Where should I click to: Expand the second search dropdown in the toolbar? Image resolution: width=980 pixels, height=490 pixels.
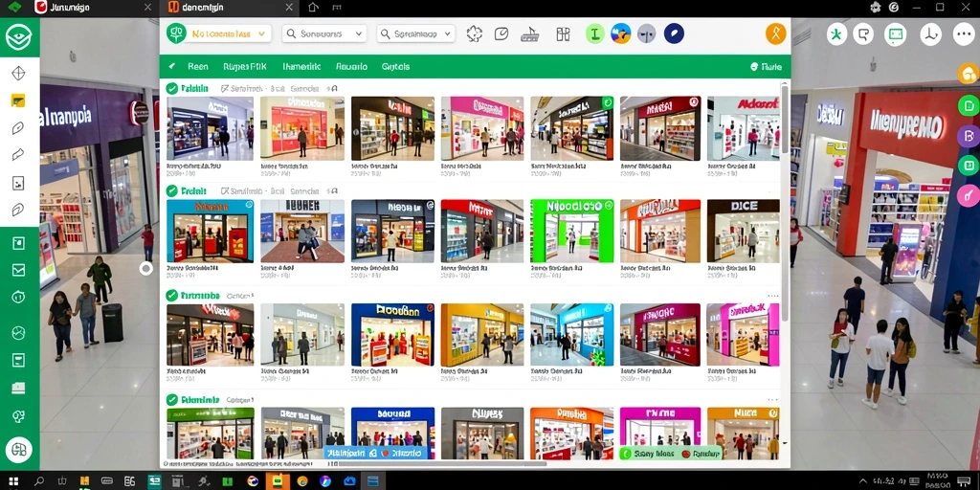coord(415,33)
